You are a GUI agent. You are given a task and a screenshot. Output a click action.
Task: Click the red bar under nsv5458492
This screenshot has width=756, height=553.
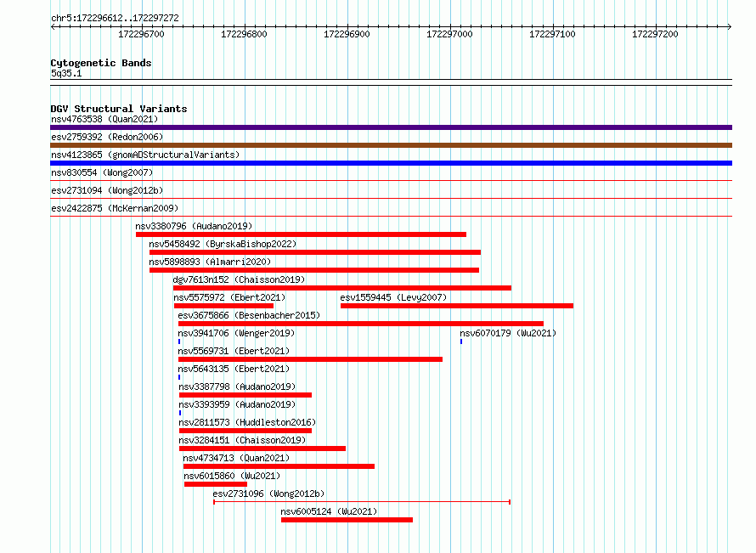click(x=315, y=252)
